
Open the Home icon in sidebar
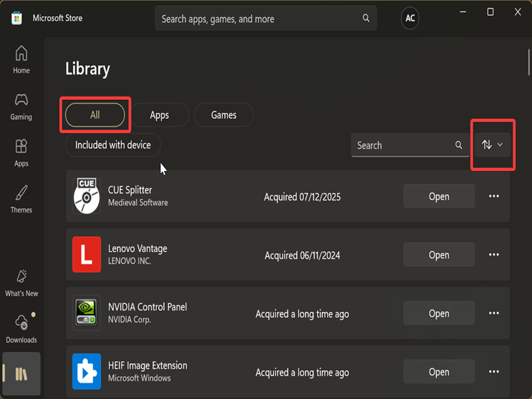tap(21, 53)
